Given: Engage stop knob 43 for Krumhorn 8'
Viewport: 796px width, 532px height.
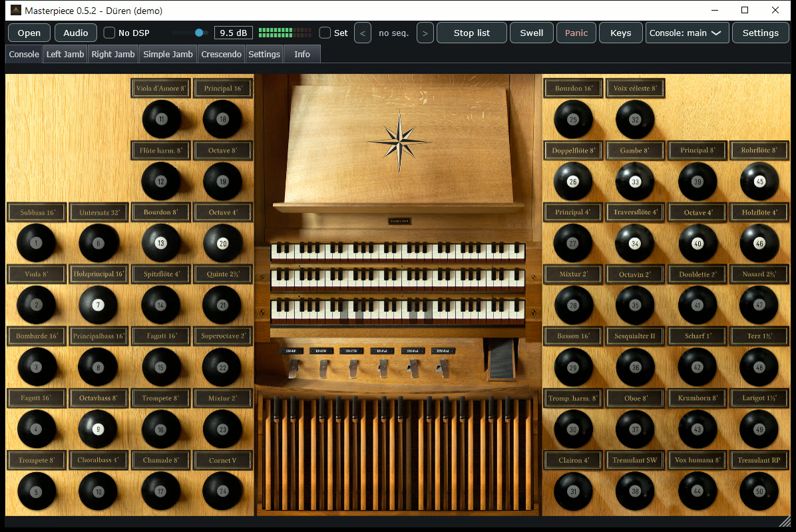Looking at the screenshot, I should (x=697, y=429).
